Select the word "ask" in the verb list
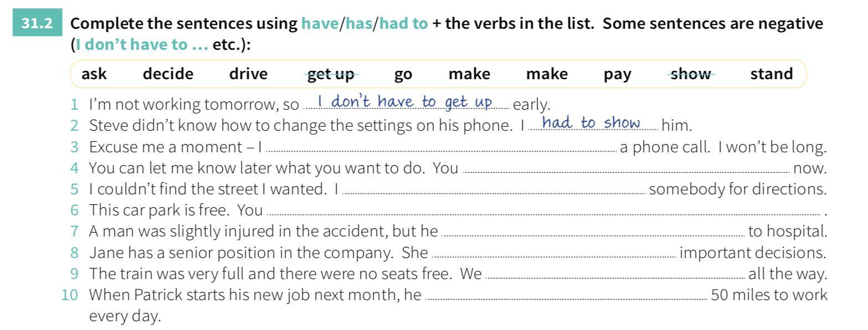Viewport: 868px width, 330px height. tap(94, 74)
